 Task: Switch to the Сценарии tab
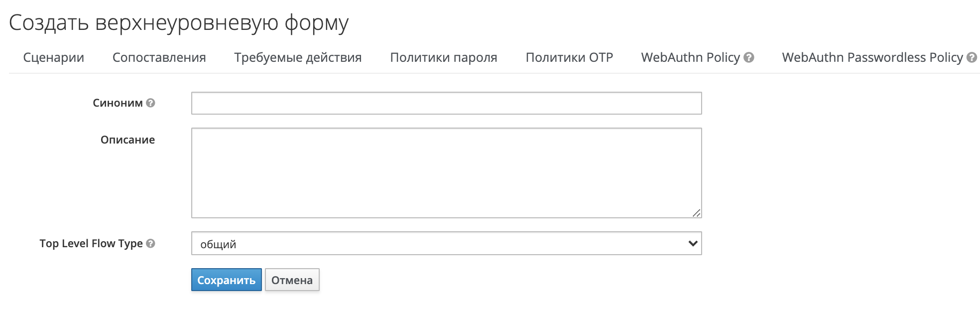53,57
